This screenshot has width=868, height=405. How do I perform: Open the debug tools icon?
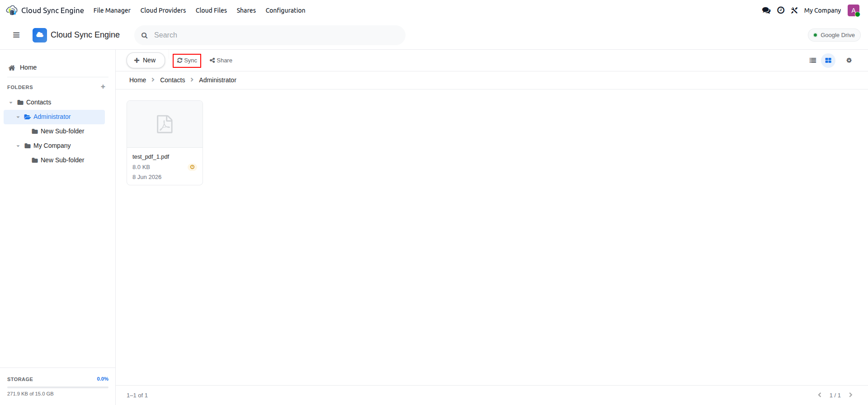(794, 10)
